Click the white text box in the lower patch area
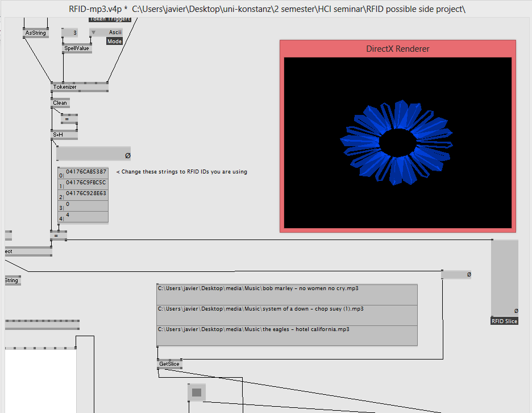This screenshot has width=532, height=413. coord(41,381)
